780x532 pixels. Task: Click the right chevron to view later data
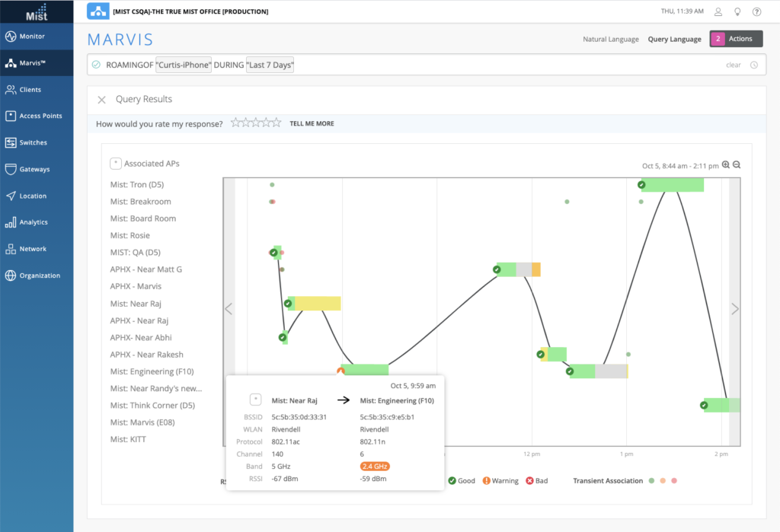[734, 308]
